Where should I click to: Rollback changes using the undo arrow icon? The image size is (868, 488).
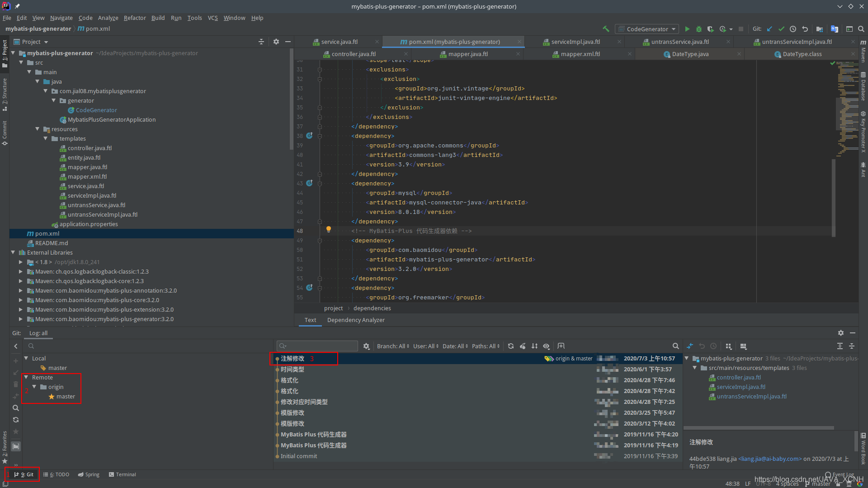tap(805, 29)
